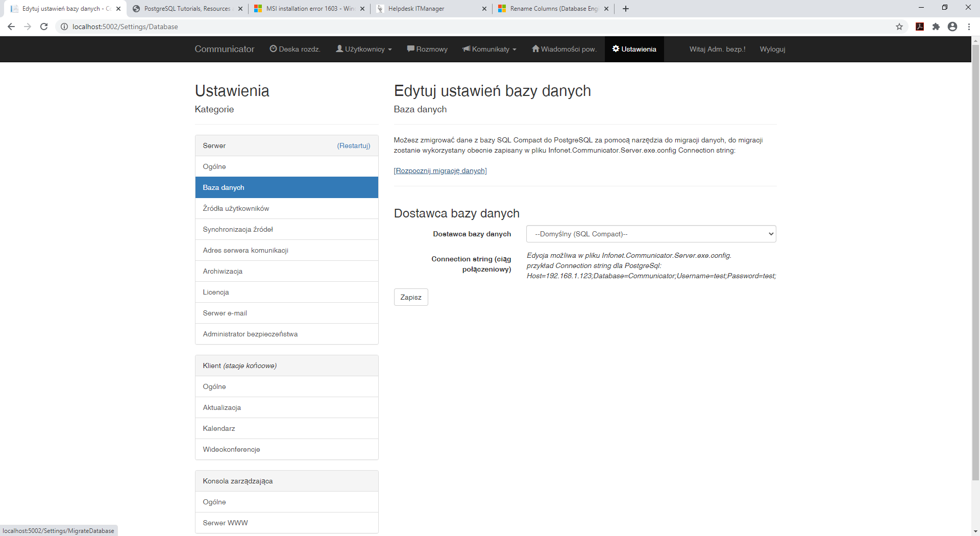Image resolution: width=980 pixels, height=536 pixels.
Task: Go back with the browser back arrow
Action: point(11,27)
